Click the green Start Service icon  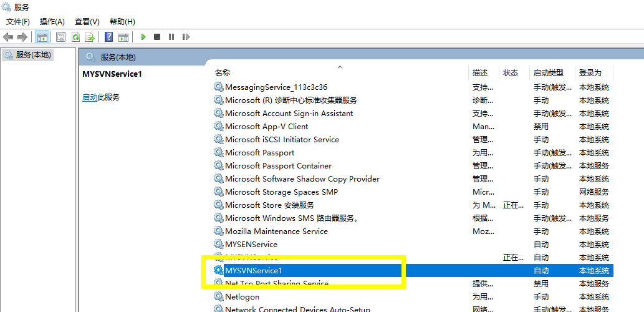(143, 37)
